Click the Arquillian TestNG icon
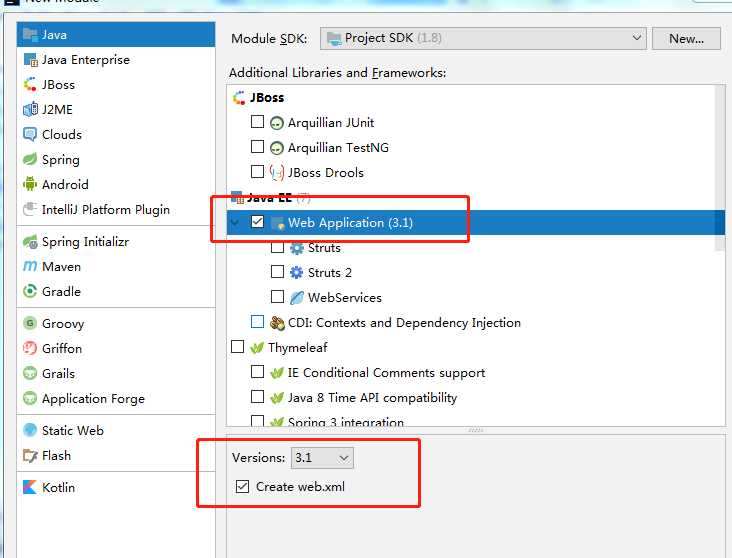This screenshot has width=732, height=558. 277,148
